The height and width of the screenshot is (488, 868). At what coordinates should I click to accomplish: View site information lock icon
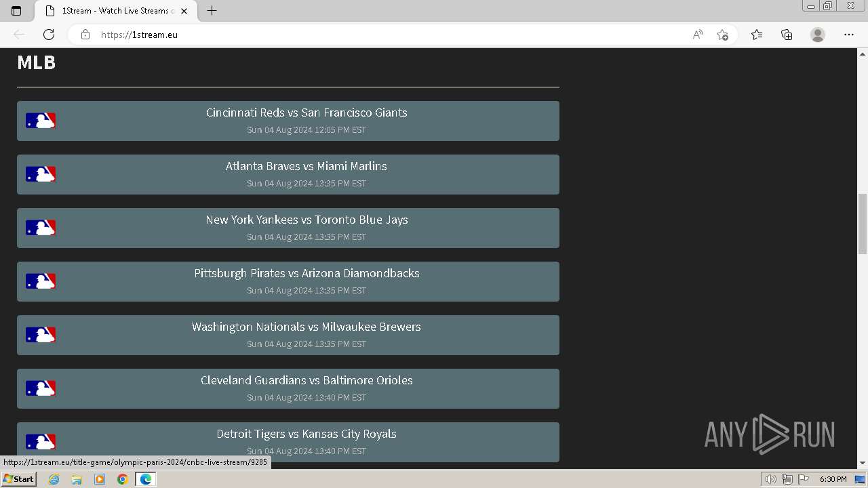pos(85,35)
